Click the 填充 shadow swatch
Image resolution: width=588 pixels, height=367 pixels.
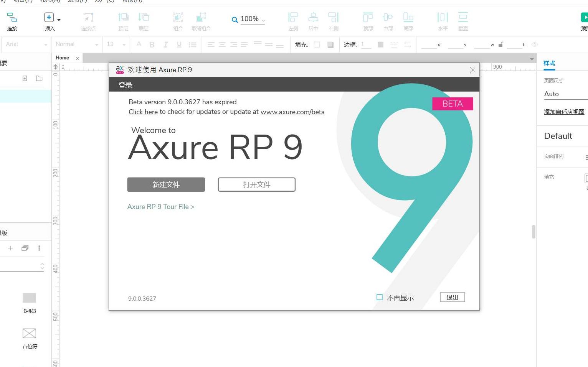pos(330,45)
